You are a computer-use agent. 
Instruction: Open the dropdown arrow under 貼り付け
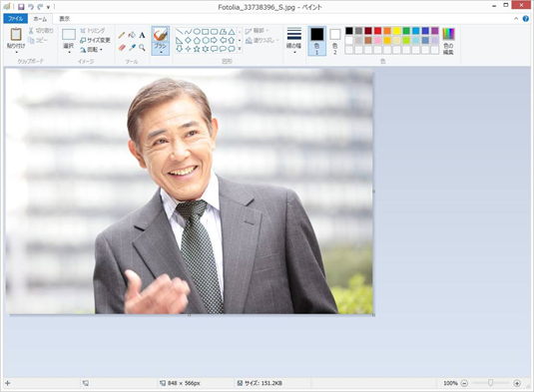pyautogui.click(x=16, y=53)
